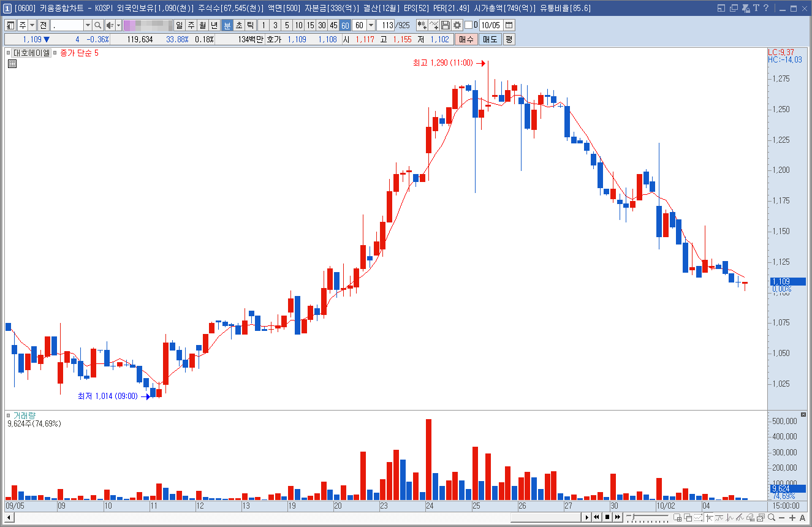Select the 분 (minute) chart period
Viewport: 812px width, 527px height.
click(x=227, y=25)
